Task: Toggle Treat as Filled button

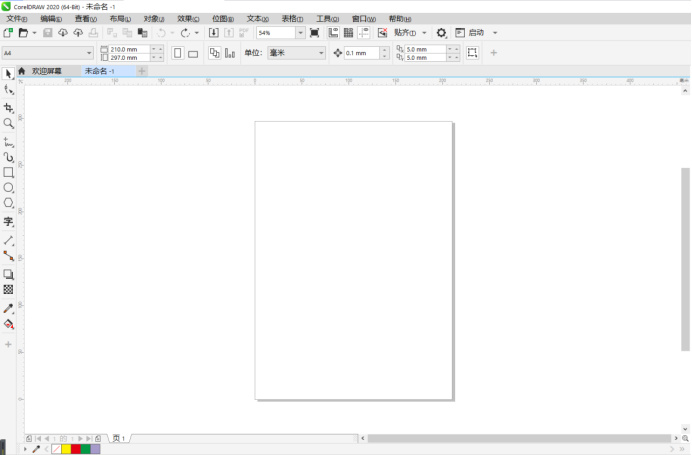Action: 472,53
